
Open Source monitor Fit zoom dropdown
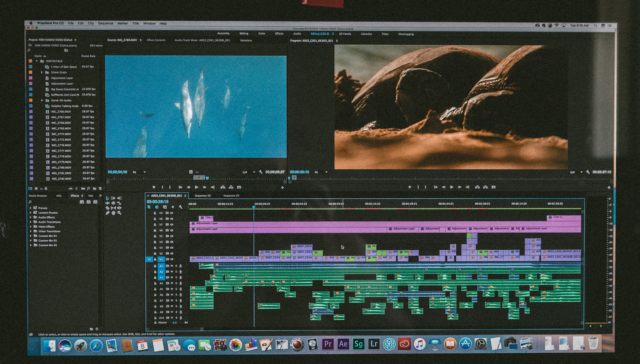144,172
